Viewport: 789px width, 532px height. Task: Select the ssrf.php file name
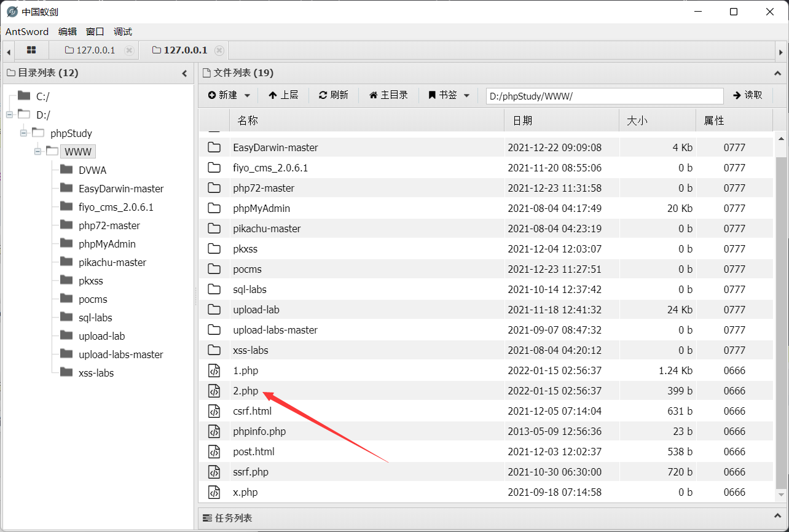tap(251, 472)
